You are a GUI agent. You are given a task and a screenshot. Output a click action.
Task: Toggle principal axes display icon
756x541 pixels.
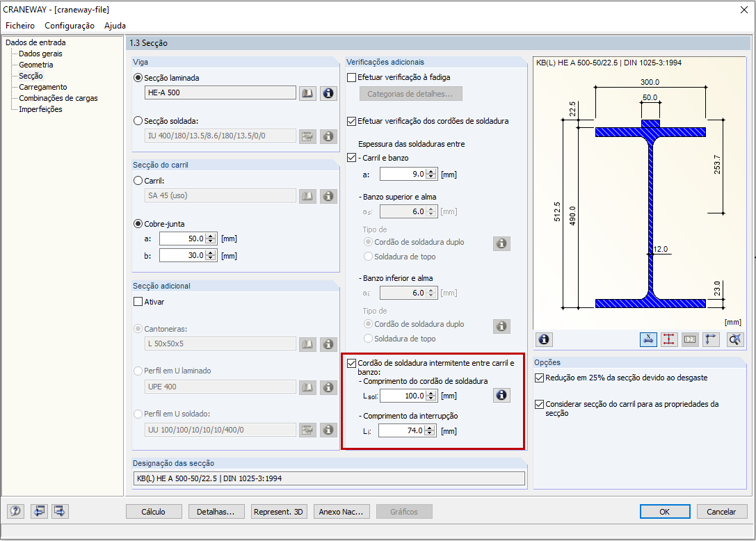click(x=711, y=339)
